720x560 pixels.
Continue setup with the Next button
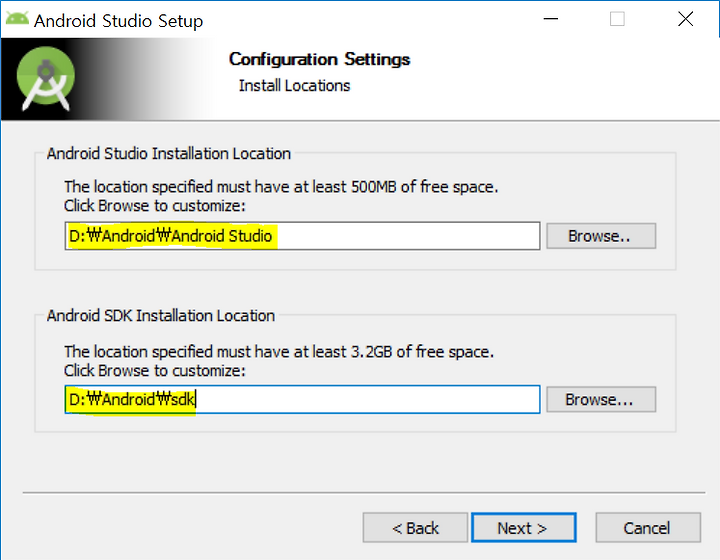coord(523,528)
